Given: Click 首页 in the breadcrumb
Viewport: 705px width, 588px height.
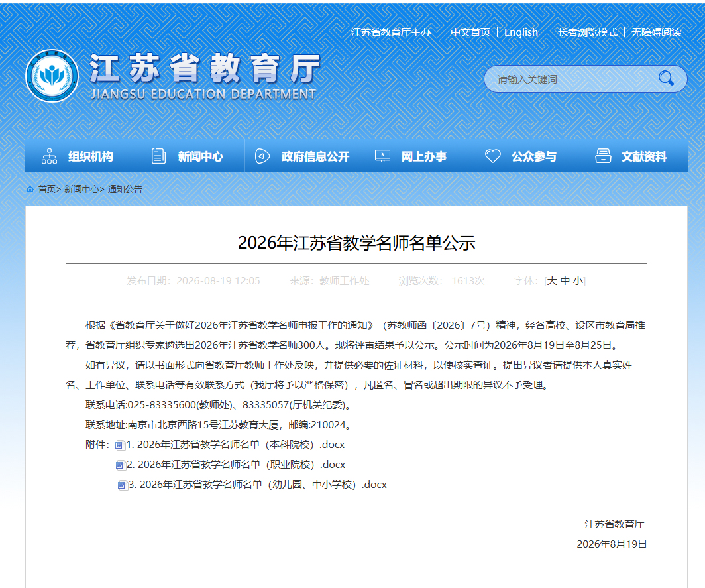Looking at the screenshot, I should (47, 189).
